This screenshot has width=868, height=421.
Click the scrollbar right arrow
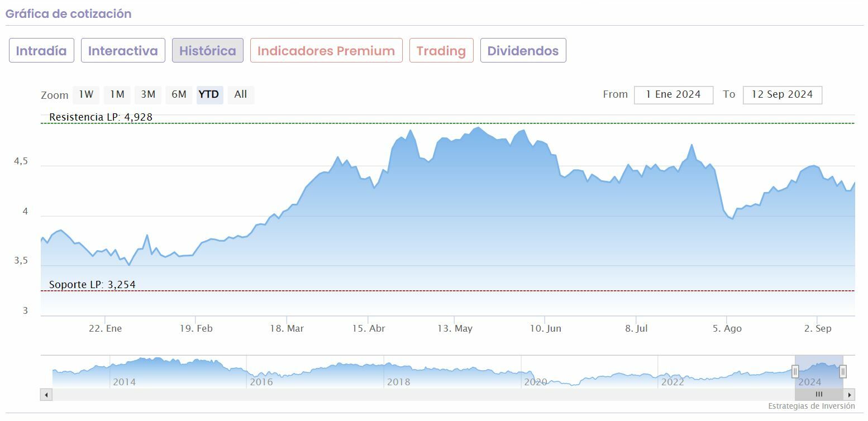point(850,395)
